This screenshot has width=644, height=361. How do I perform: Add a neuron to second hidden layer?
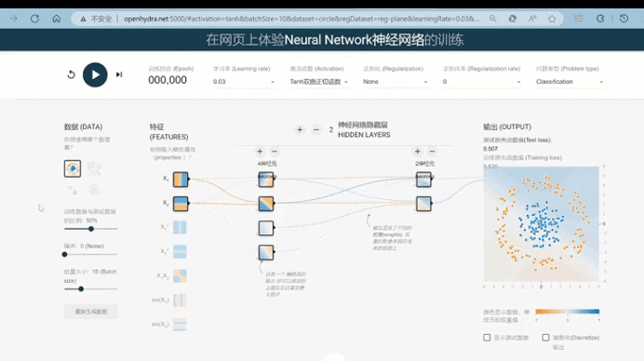pos(417,152)
